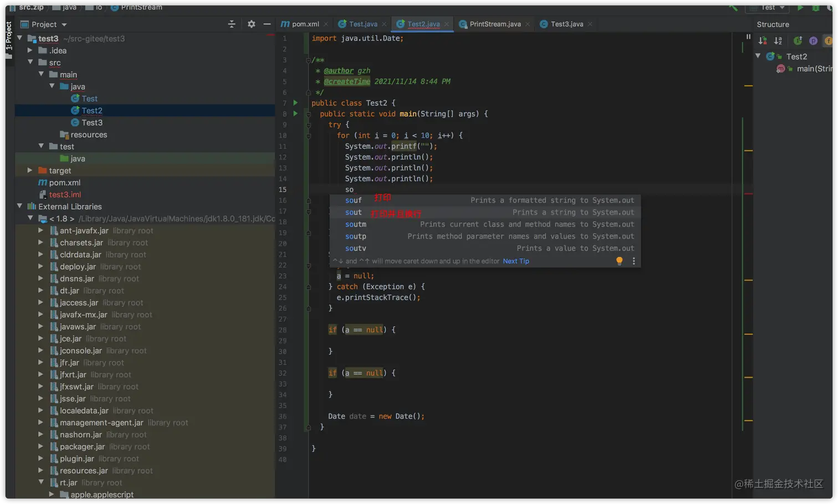Choose soutv completion suggestion

(485, 249)
